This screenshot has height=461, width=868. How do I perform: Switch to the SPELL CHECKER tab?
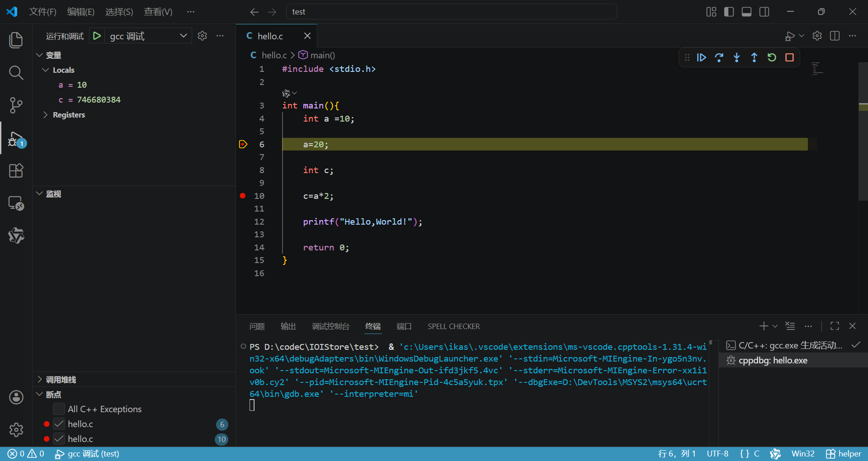[x=453, y=326]
